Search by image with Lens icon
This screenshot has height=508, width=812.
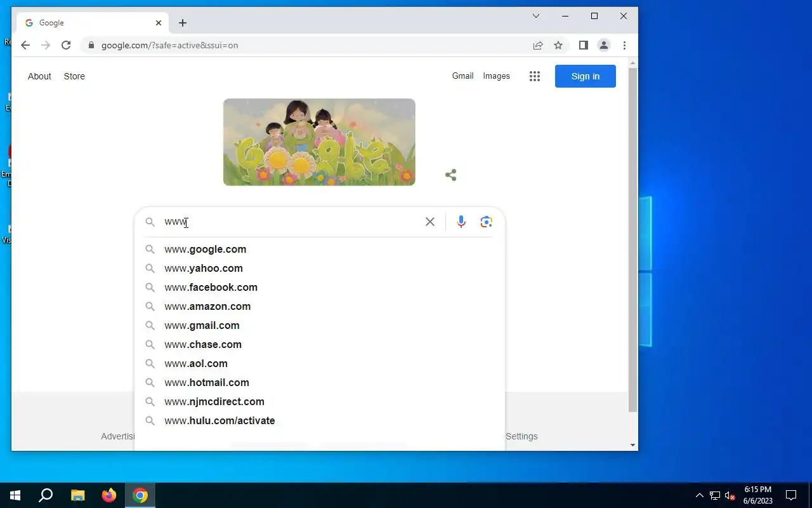487,222
